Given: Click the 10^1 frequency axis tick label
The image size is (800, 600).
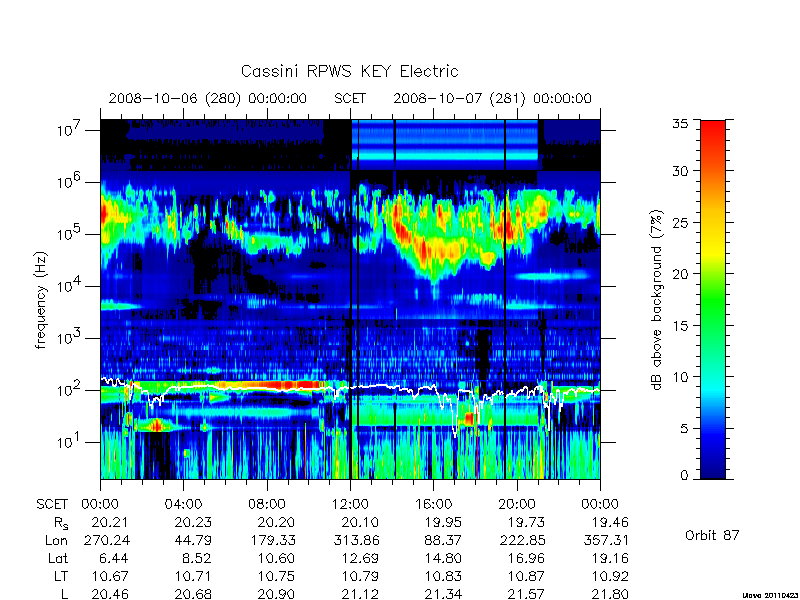Looking at the screenshot, I should 70,442.
